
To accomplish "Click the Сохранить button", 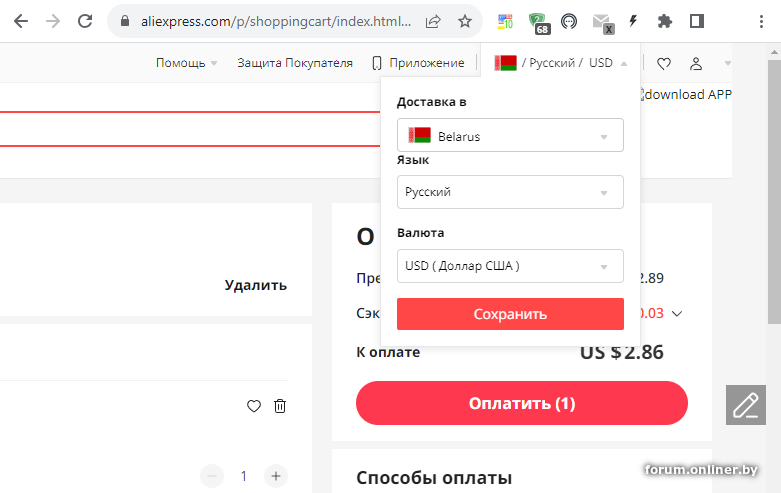I will 510,314.
